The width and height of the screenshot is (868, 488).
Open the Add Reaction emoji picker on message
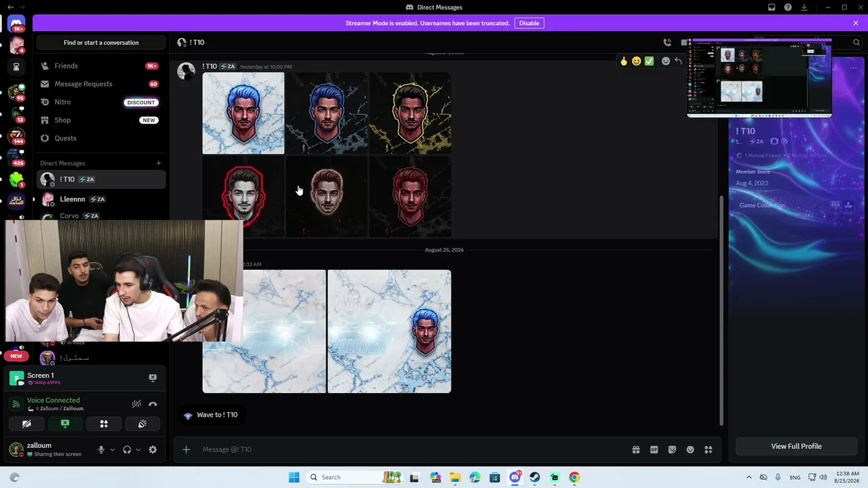666,61
